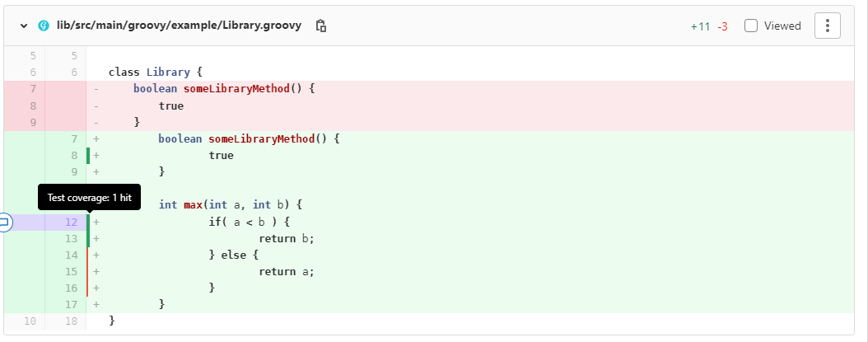
Task: Click the -3 deletions count
Action: click(x=722, y=26)
